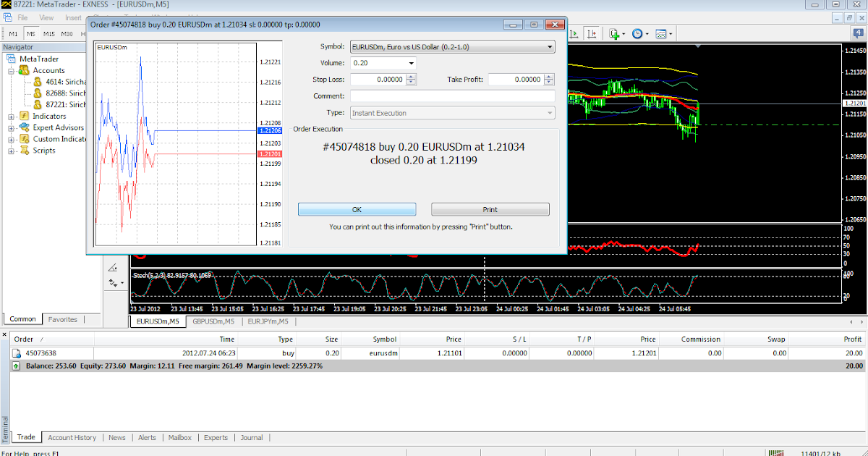The image size is (868, 456).
Task: Click the balance row green arrow icon
Action: pyautogui.click(x=15, y=366)
